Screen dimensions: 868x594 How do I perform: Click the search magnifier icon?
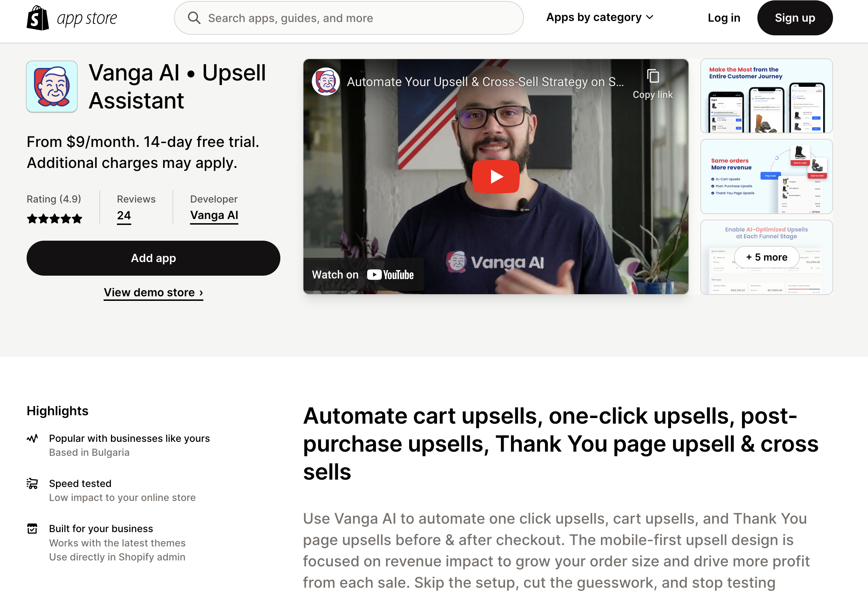pos(194,17)
